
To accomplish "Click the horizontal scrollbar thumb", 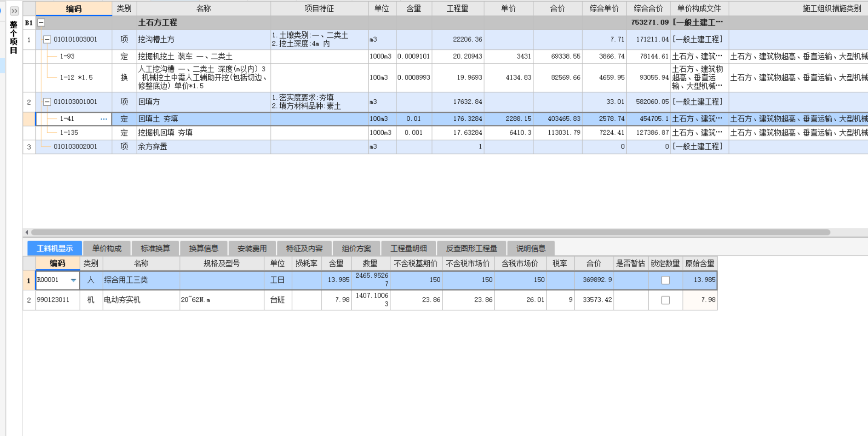I will pyautogui.click(x=431, y=232).
